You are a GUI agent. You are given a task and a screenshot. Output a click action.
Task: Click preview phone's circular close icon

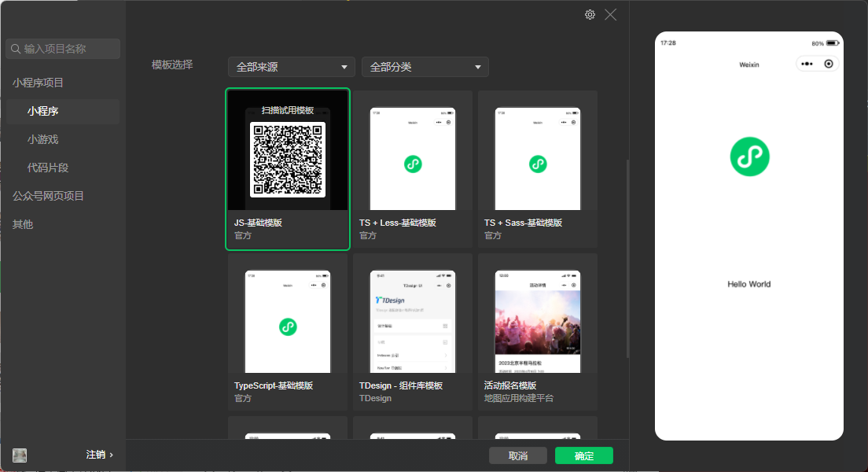click(x=829, y=64)
